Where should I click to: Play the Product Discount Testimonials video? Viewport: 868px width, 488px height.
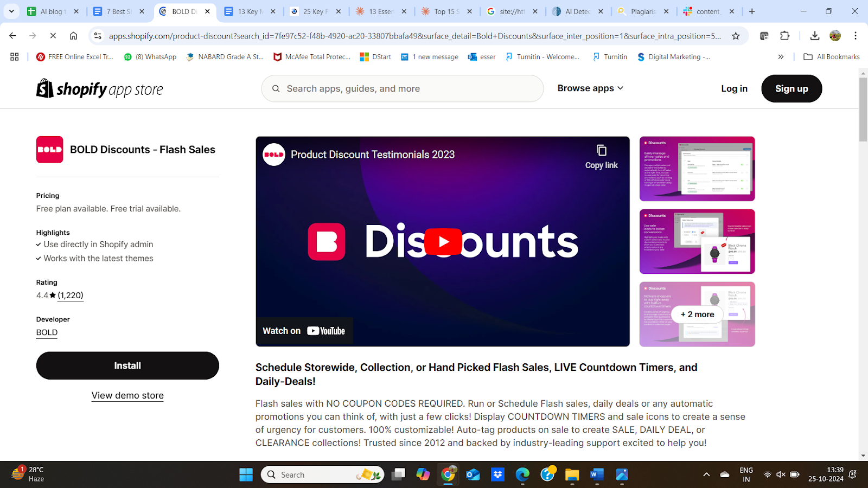click(x=443, y=242)
